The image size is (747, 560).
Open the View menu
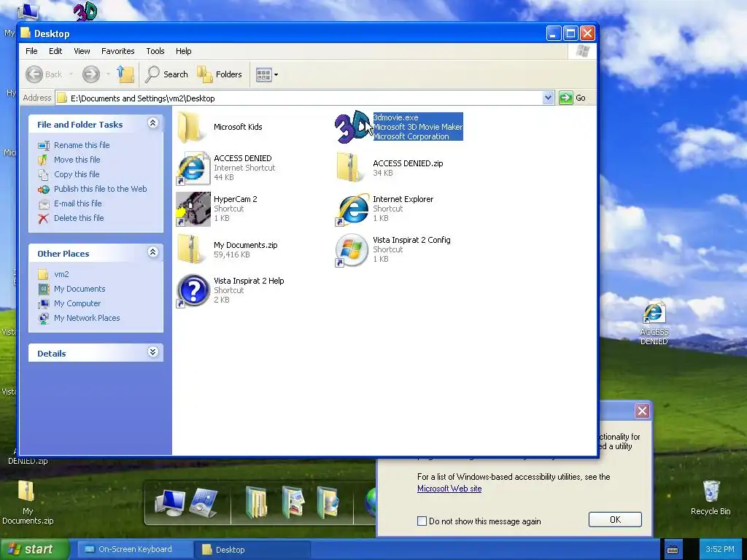pyautogui.click(x=82, y=51)
